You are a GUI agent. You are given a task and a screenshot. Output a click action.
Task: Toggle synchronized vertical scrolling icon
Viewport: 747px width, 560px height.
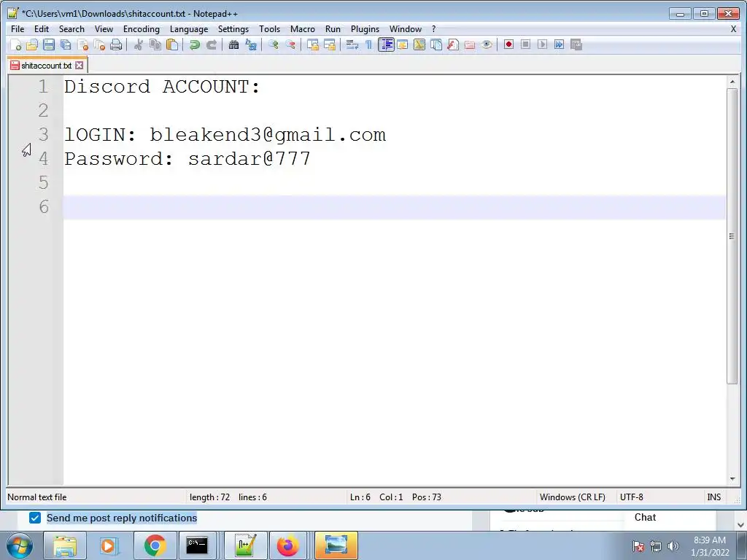click(x=312, y=44)
